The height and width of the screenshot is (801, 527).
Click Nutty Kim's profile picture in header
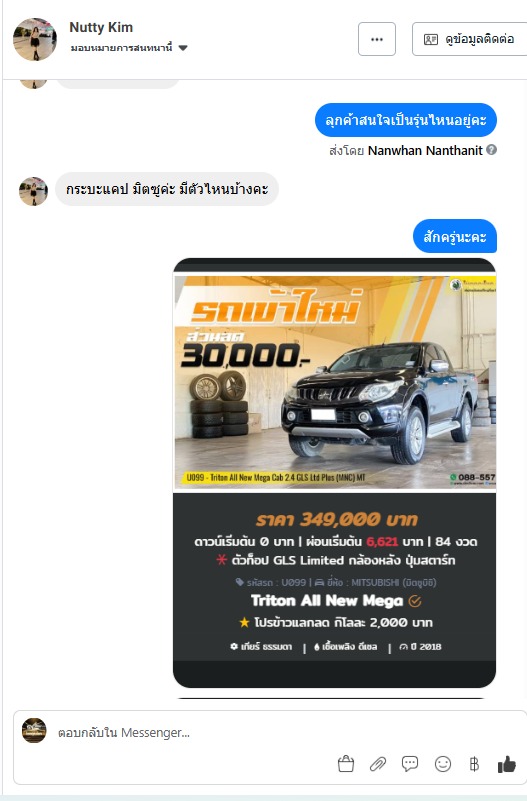[x=35, y=39]
